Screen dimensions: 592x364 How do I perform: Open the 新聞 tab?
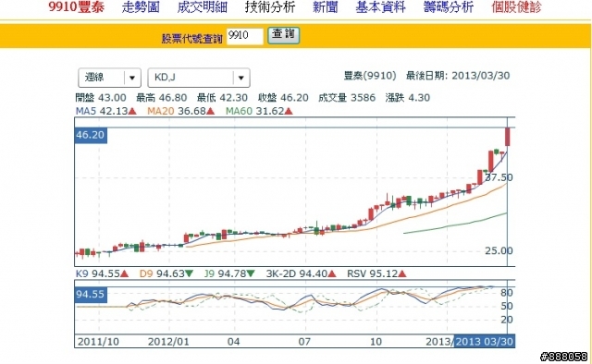pos(326,7)
